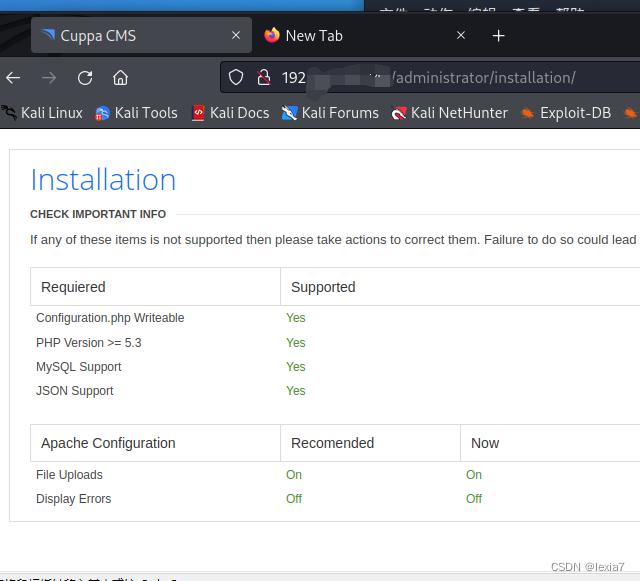Open the Kali Linux bookmark

click(x=42, y=113)
